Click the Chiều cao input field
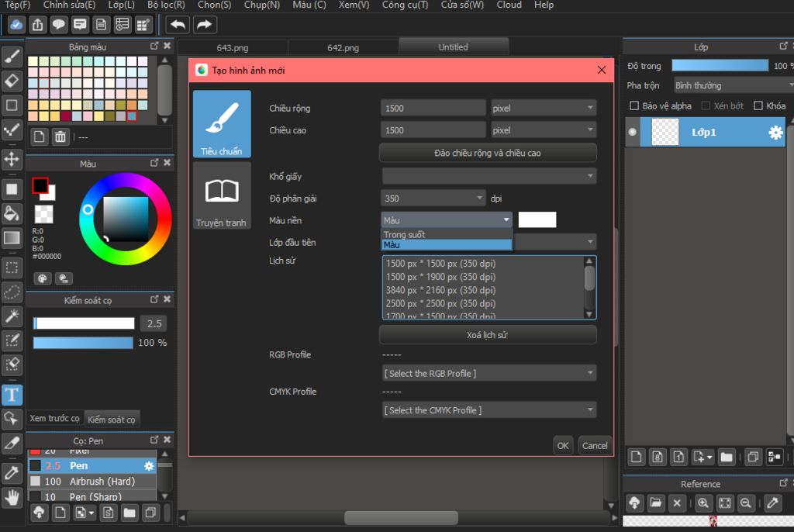 point(433,130)
